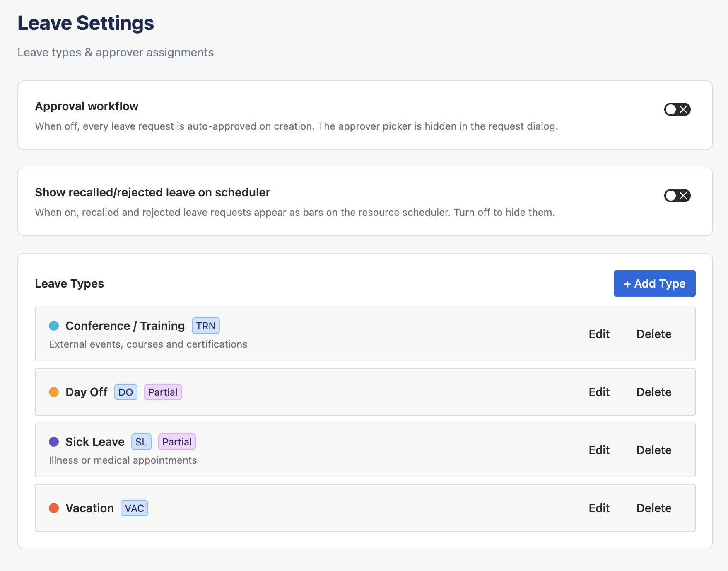Click the 'When on, recalled and rejected' description
Screen dimensions: 728x571
(295, 213)
